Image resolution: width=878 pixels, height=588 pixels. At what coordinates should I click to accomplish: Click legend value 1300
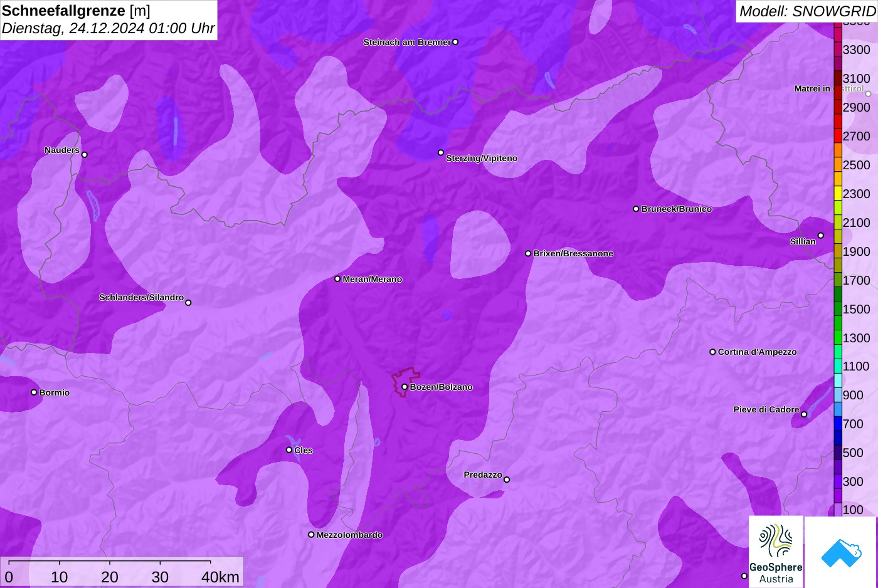[857, 338]
